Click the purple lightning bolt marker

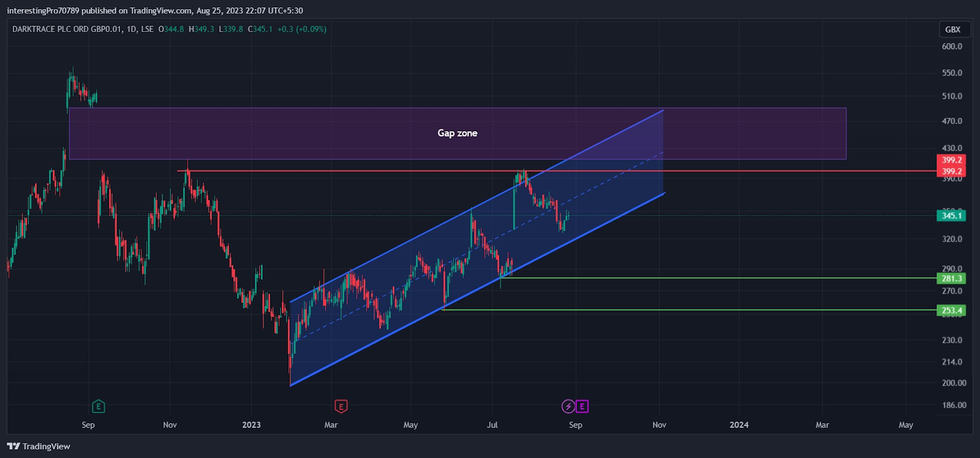coord(568,406)
